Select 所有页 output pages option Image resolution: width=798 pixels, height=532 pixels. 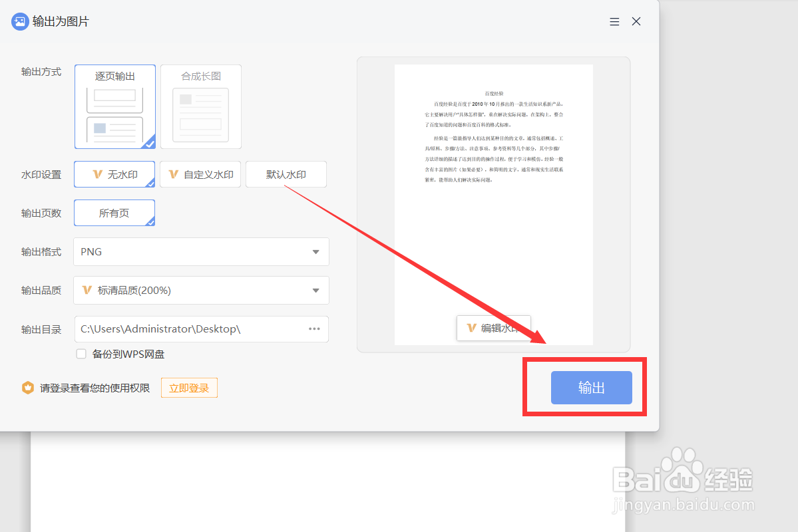point(114,213)
